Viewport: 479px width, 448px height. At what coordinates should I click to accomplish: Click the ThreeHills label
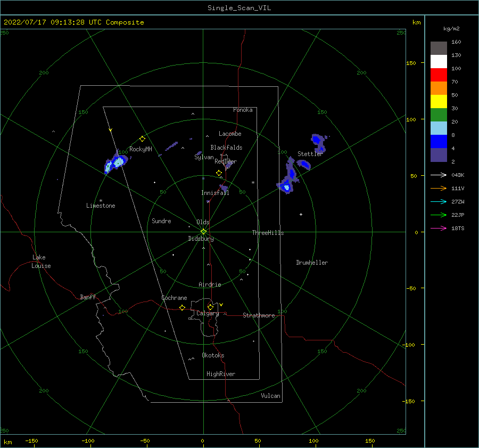[268, 233]
